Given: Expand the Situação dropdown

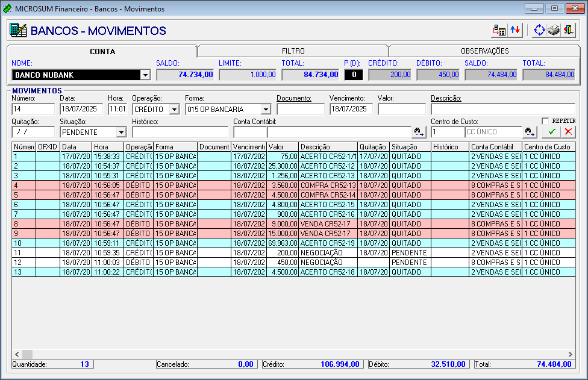Looking at the screenshot, I should click(121, 132).
